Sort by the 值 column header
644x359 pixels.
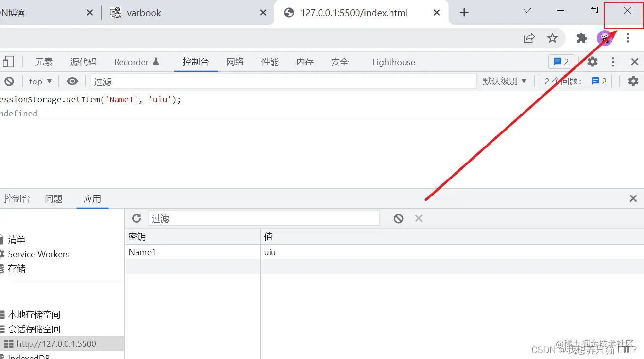click(452, 237)
